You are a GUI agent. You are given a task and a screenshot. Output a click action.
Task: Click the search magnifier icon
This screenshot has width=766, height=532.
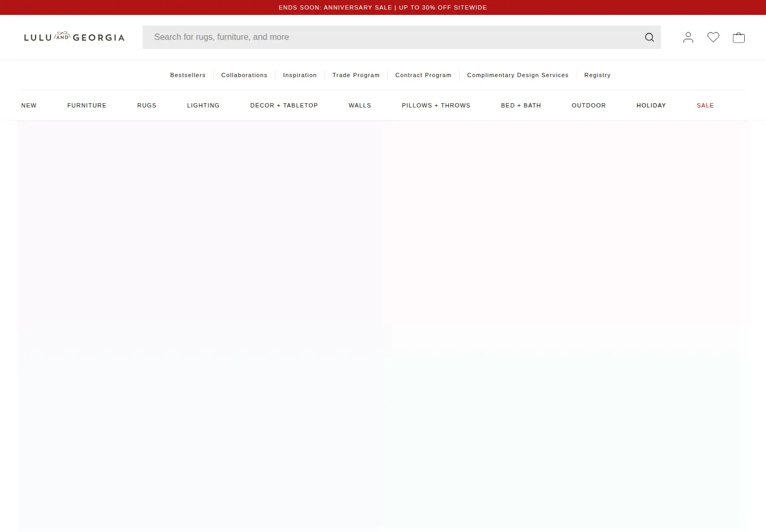pos(649,37)
